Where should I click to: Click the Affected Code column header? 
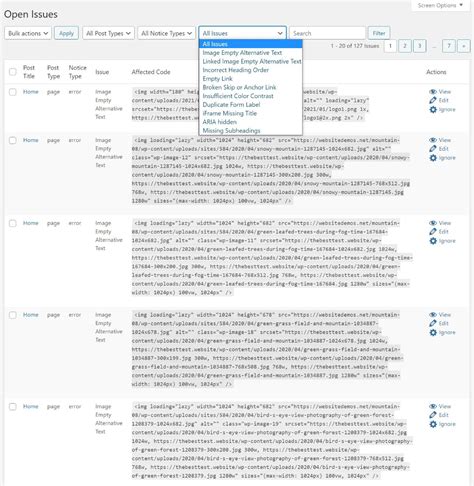pyautogui.click(x=151, y=72)
